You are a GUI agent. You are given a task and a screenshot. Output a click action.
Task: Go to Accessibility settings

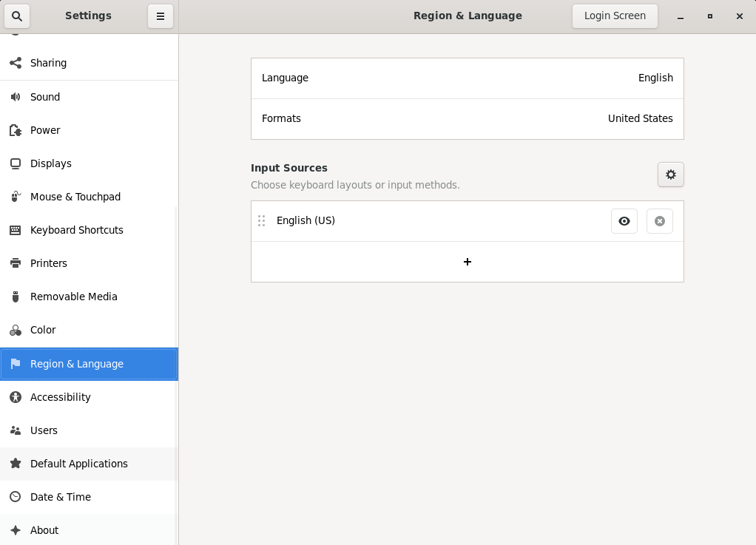coord(60,397)
